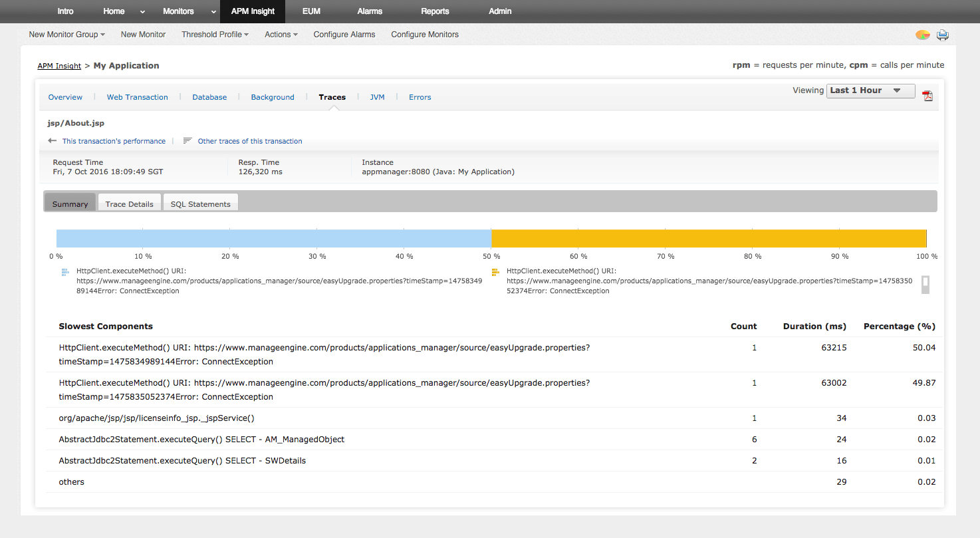Expand the Monitors menu arrow
This screenshot has width=980, height=538.
click(213, 12)
